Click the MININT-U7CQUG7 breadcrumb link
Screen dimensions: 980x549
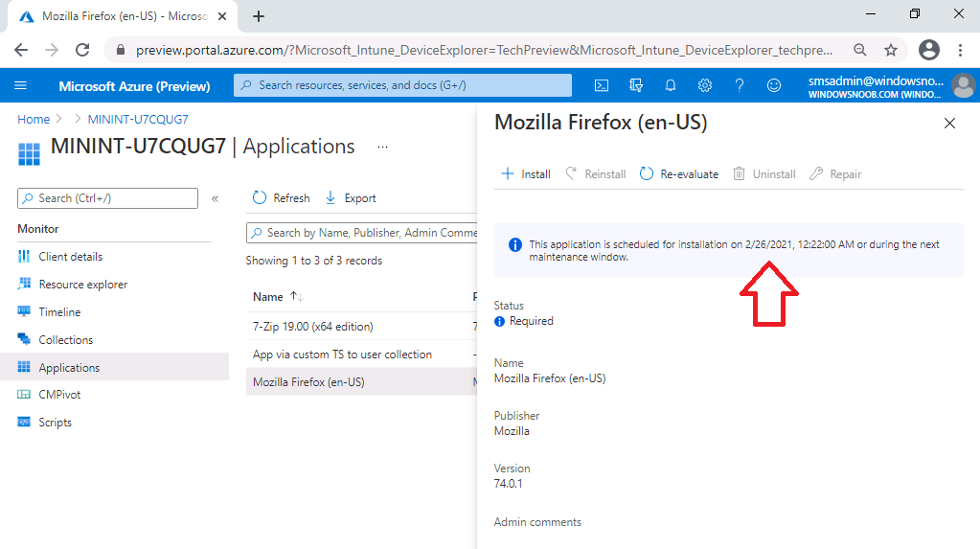pos(138,119)
